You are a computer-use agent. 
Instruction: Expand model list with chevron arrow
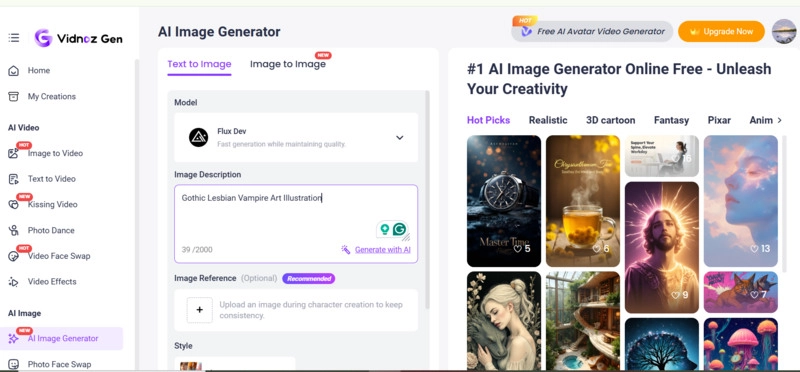point(399,138)
